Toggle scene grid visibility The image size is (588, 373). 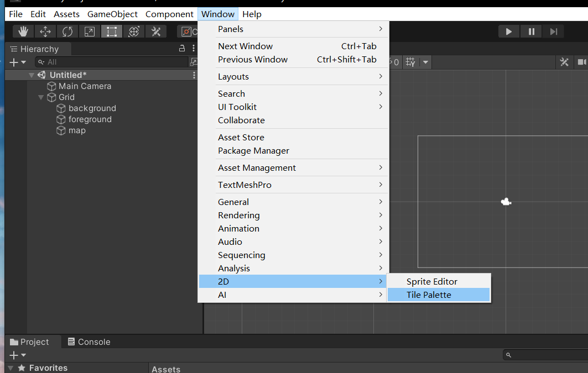point(410,62)
